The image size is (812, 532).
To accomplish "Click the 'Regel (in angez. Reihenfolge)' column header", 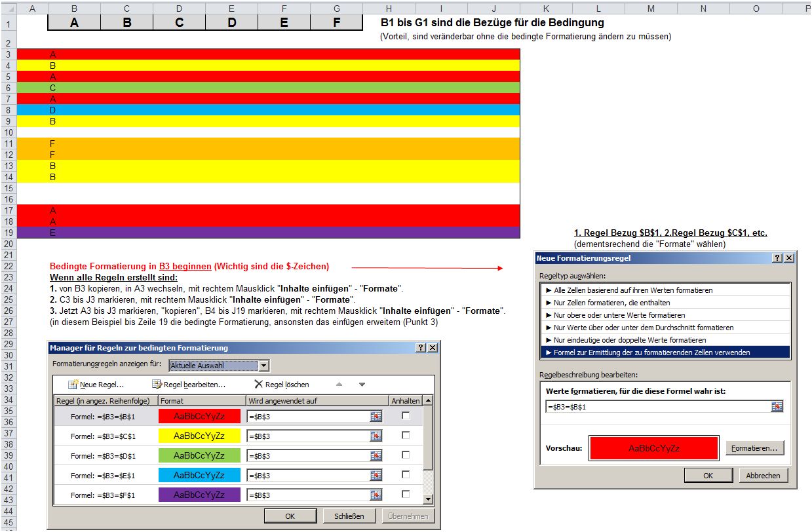I will pyautogui.click(x=105, y=400).
